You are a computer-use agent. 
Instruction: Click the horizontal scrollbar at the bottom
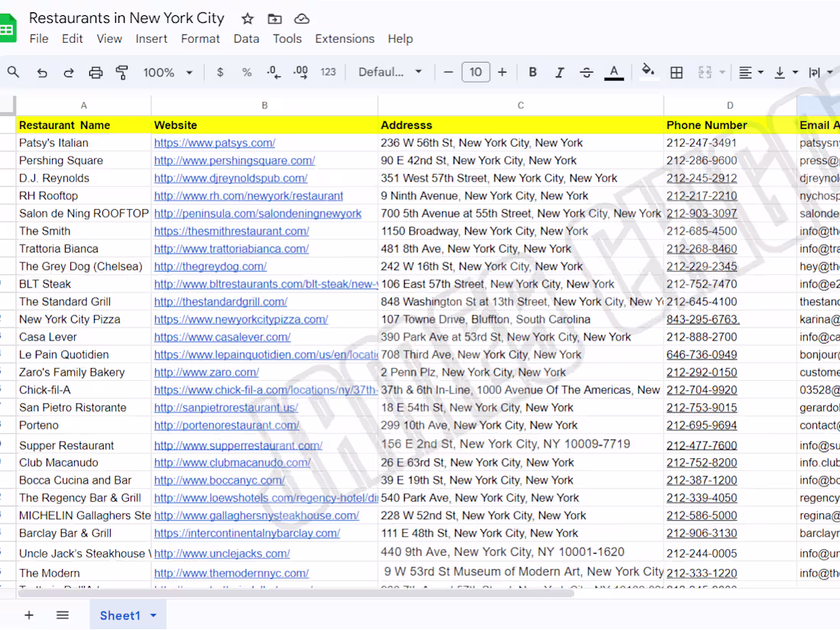pos(296,593)
